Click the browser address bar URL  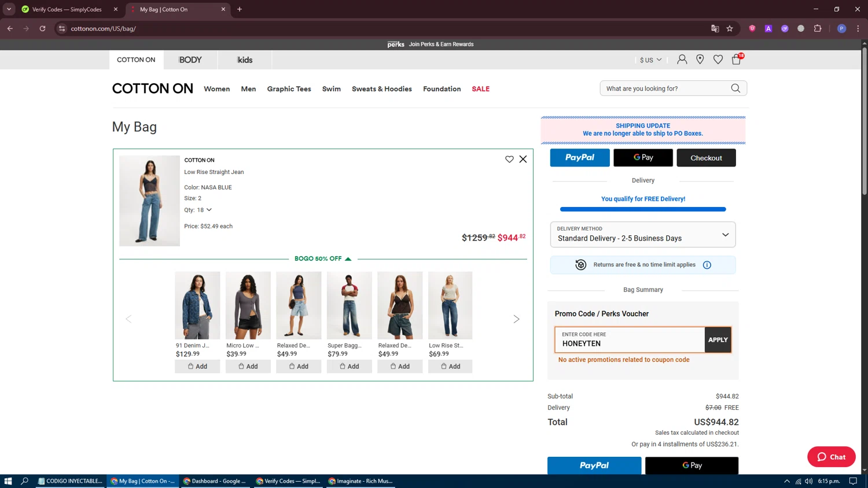(104, 28)
